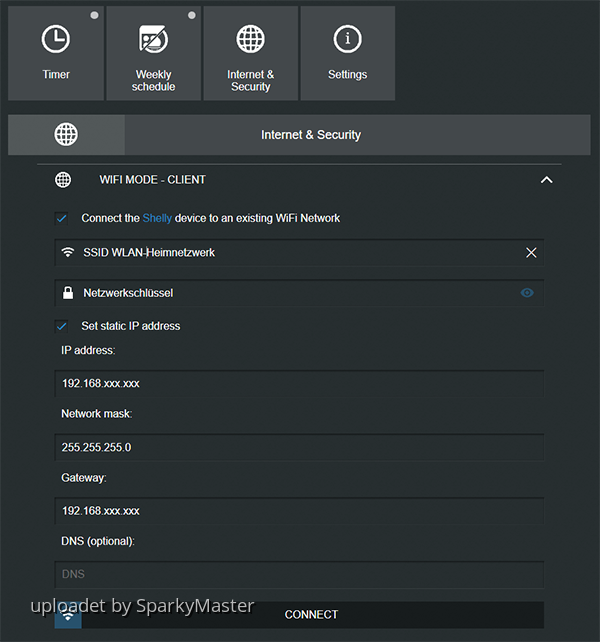This screenshot has height=642, width=600.
Task: Click the Network mask input field
Action: click(x=299, y=447)
